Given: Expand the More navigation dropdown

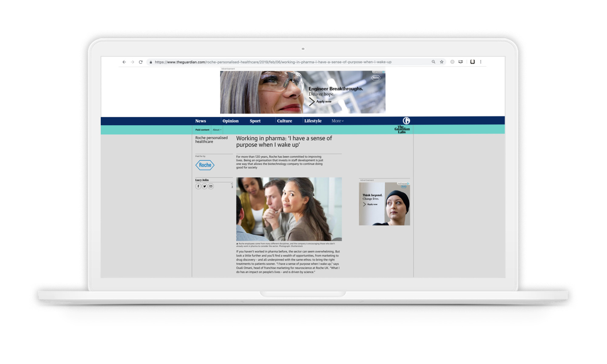Looking at the screenshot, I should pyautogui.click(x=337, y=121).
